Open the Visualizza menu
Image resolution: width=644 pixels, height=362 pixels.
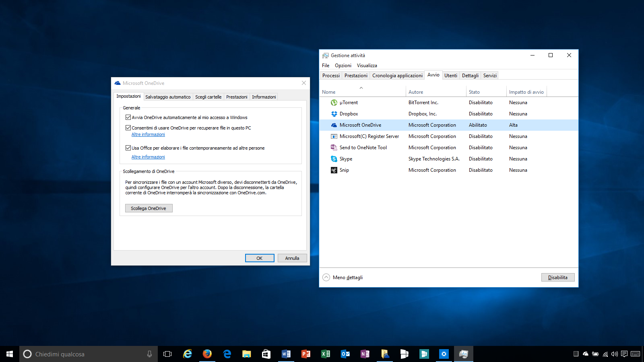click(x=367, y=66)
